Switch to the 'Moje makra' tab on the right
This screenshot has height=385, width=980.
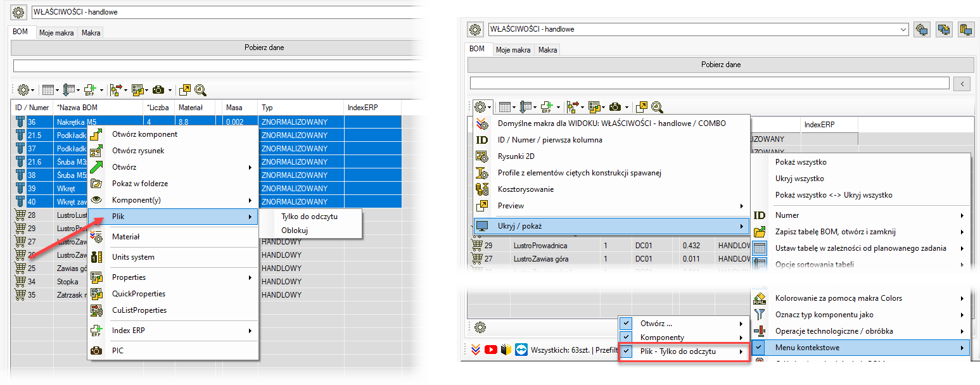pyautogui.click(x=512, y=49)
